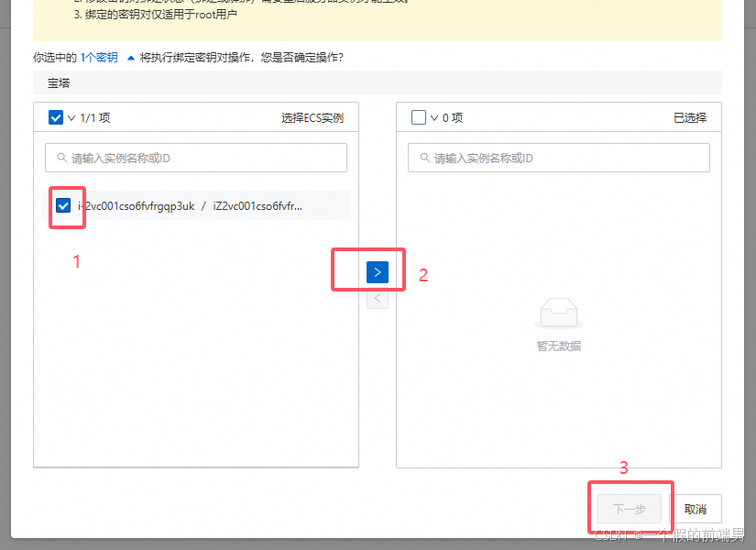
Task: Open the dropdown chevron next to 1/1 项
Action: [67, 117]
